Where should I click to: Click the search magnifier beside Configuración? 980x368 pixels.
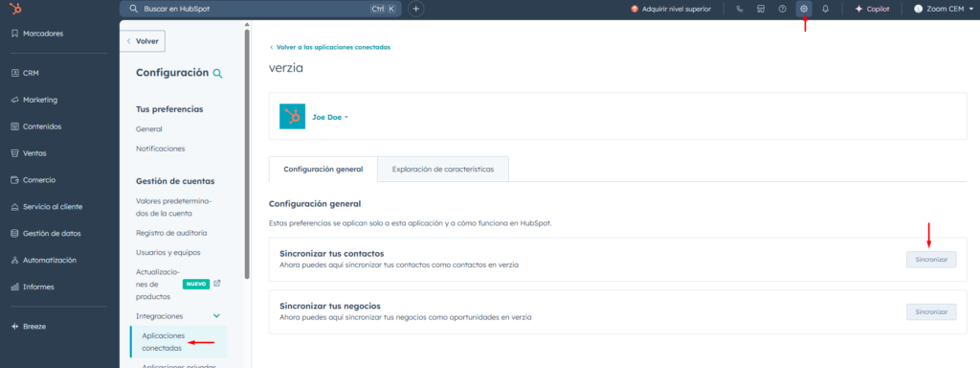217,73
